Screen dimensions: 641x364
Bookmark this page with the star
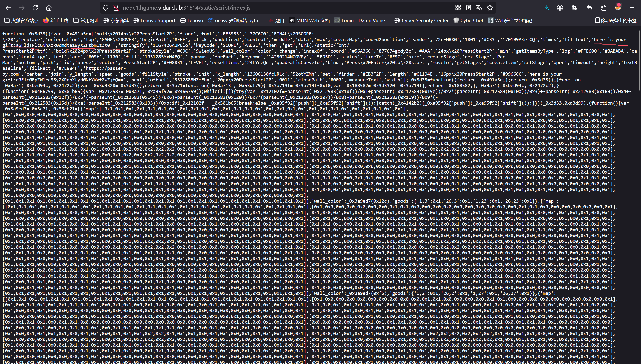490,8
